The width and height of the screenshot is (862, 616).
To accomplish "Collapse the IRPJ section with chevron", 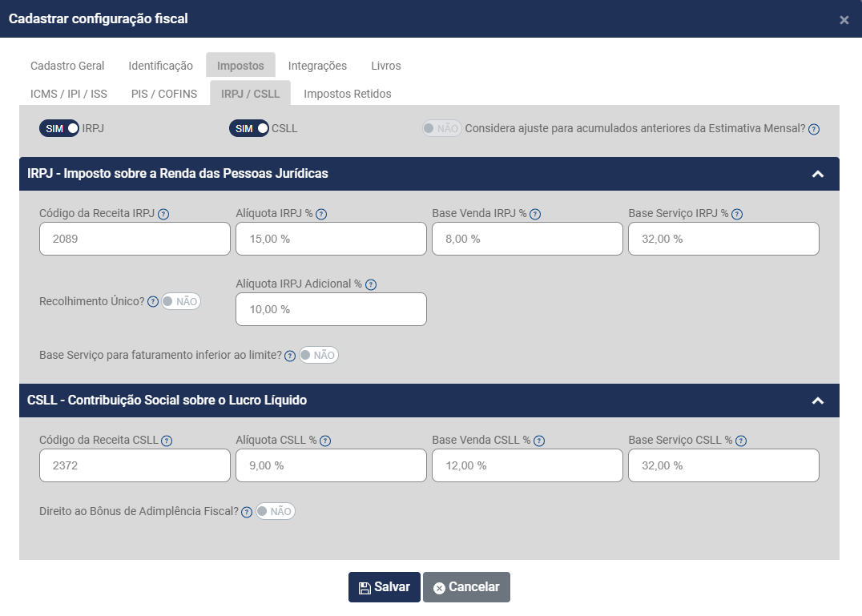I will tap(818, 174).
